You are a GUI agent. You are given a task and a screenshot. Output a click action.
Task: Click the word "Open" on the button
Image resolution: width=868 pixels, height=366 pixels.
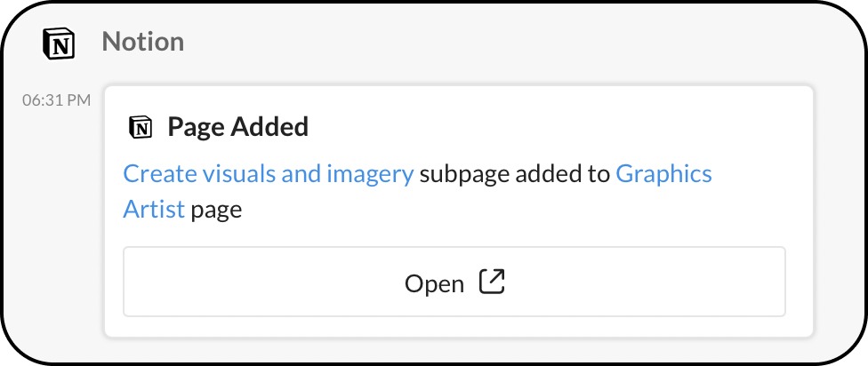(x=434, y=283)
